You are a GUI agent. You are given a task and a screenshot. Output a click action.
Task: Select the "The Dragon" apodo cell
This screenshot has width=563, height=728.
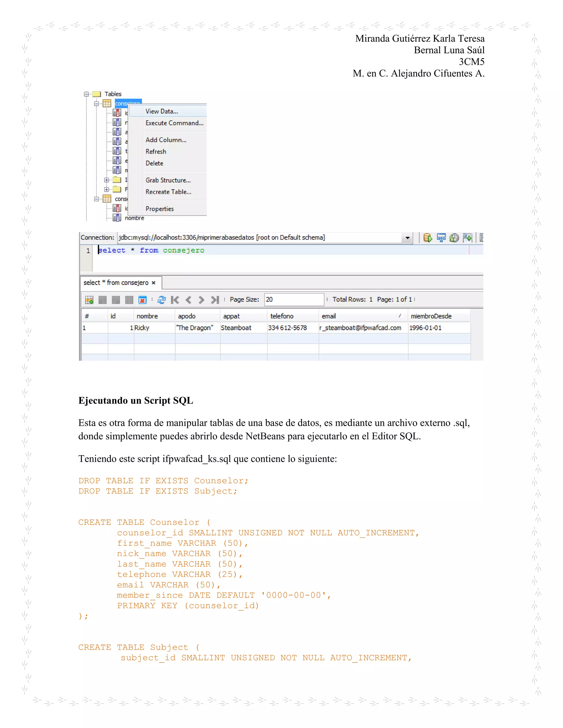click(x=197, y=328)
